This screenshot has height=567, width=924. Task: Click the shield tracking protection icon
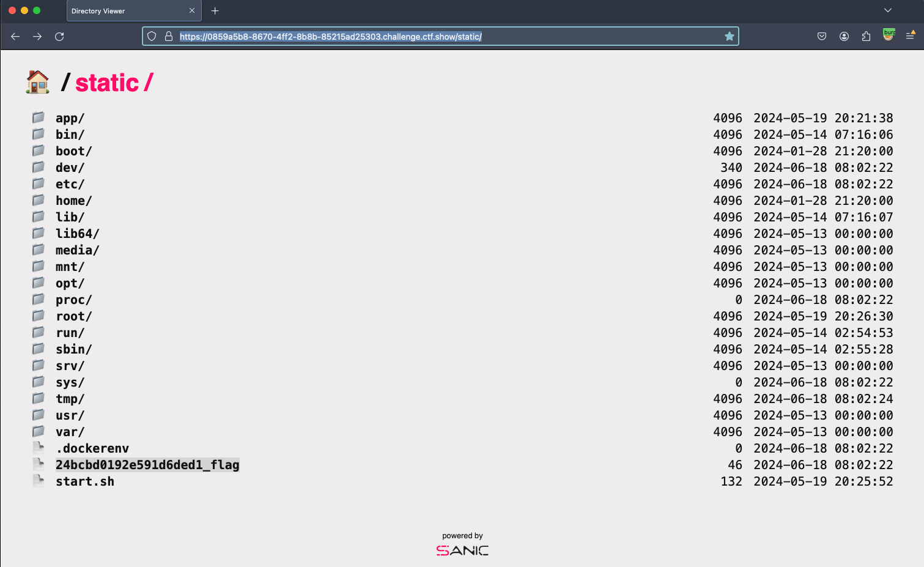click(152, 37)
